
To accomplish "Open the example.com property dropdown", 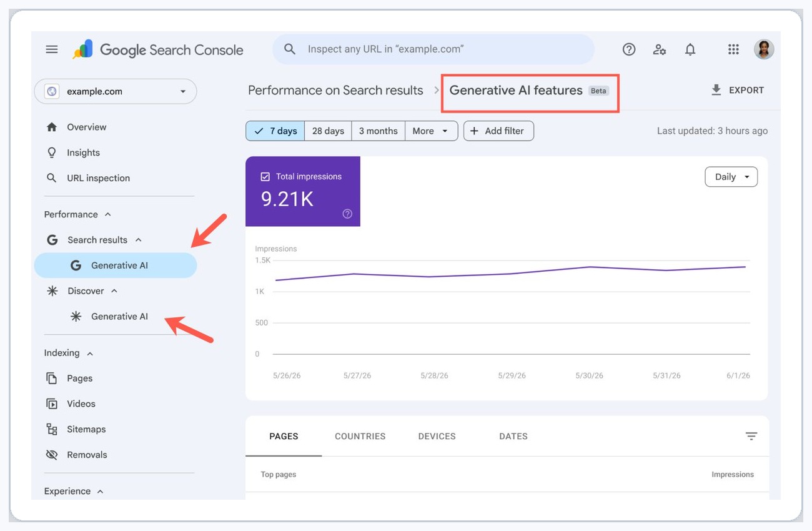I will (116, 91).
